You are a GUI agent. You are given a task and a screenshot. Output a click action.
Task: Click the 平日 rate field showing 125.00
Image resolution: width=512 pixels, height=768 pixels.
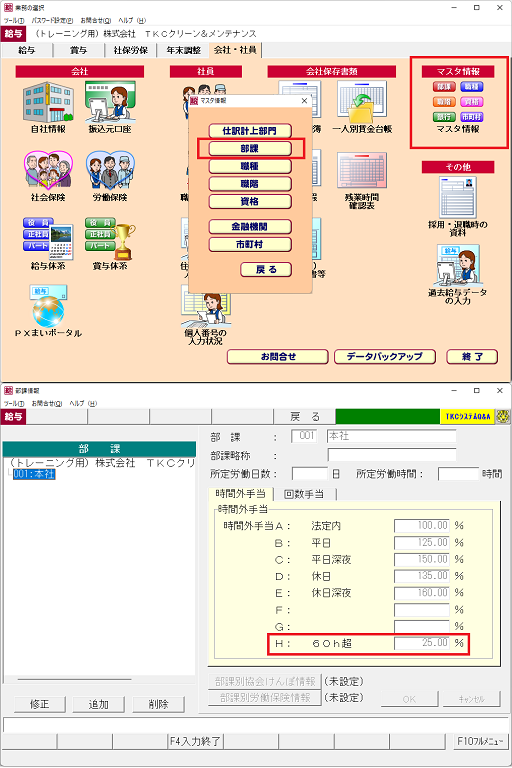pyautogui.click(x=422, y=543)
